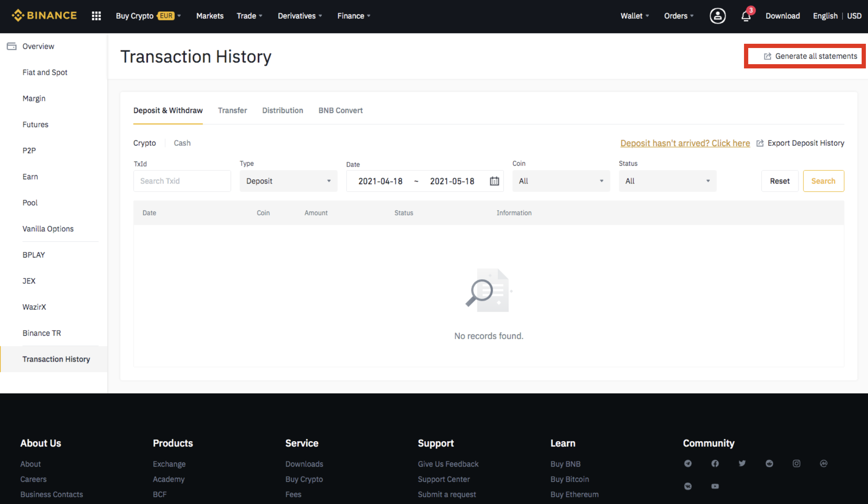The image size is (868, 504).
Task: Open the Support Center footer link
Action: (444, 479)
